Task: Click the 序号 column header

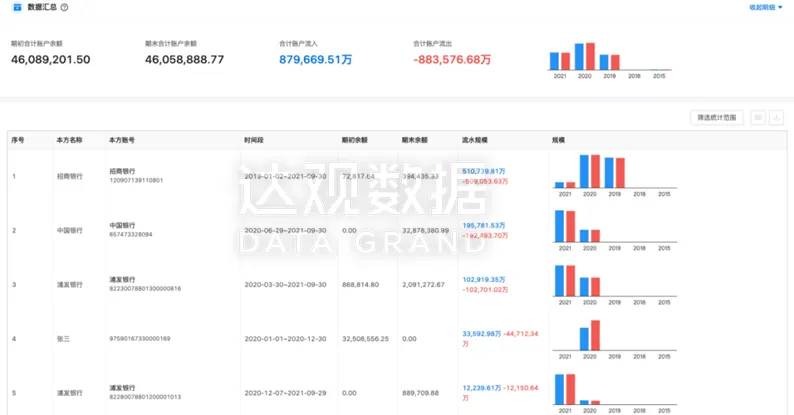Action: 18,141
